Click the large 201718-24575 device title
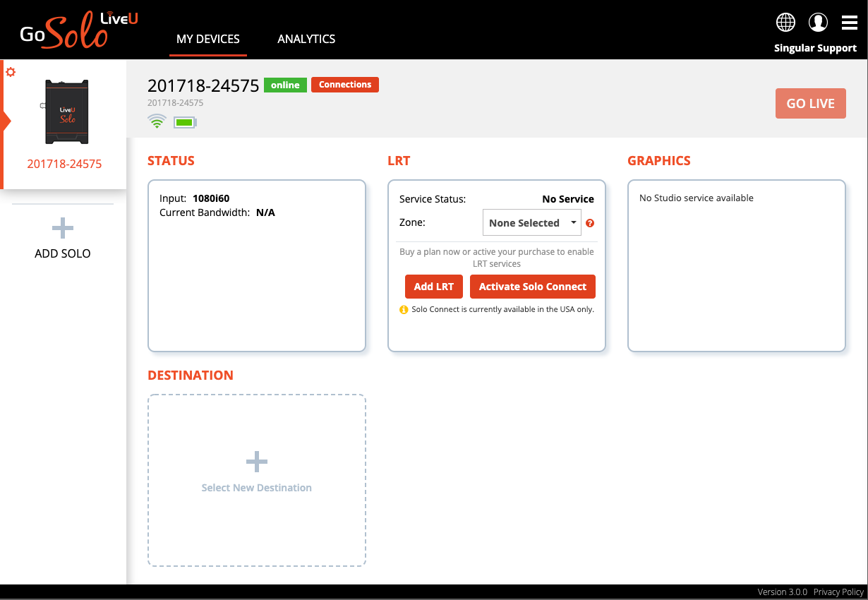Viewport: 868px width, 600px height. pyautogui.click(x=203, y=85)
